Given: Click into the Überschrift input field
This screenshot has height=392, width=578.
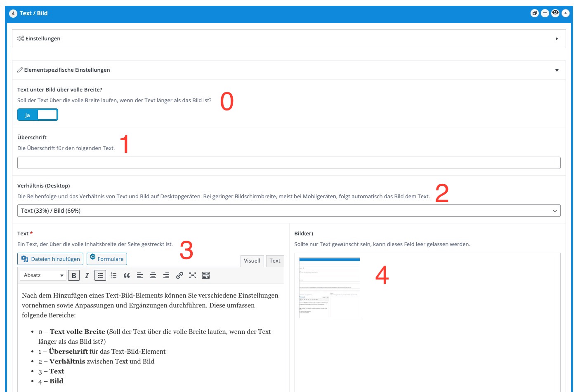Looking at the screenshot, I should [x=289, y=163].
